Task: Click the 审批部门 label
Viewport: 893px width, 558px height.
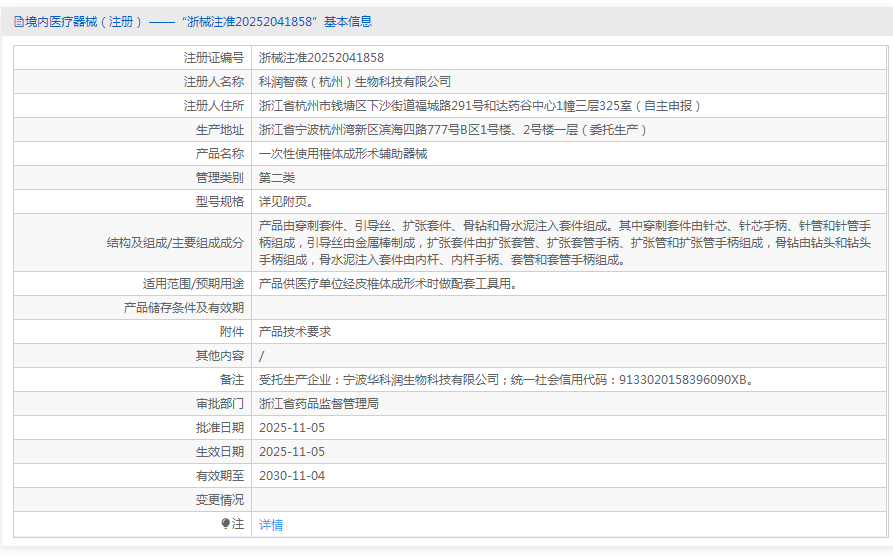Action: coord(220,403)
